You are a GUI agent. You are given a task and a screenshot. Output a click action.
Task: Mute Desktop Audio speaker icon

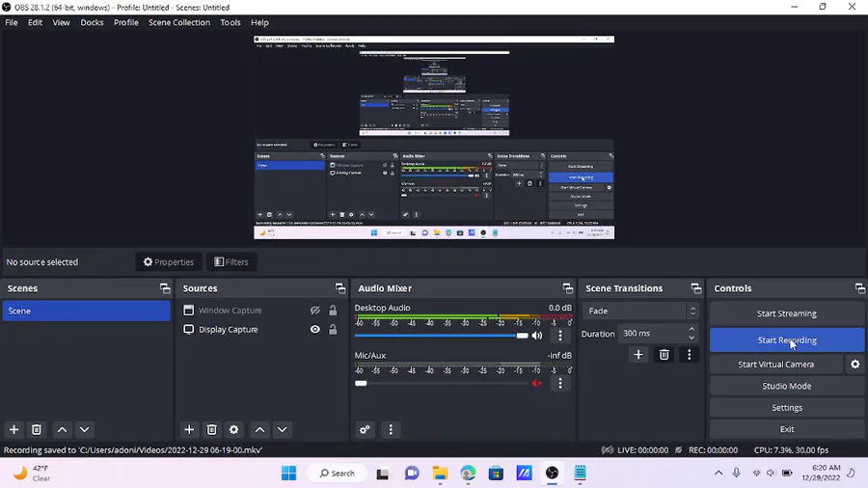(x=537, y=336)
